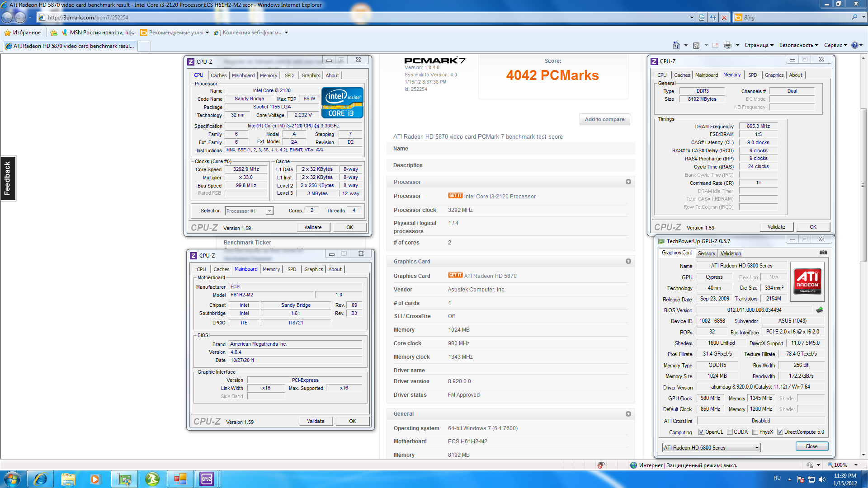
Task: Click the Print icon in command bar
Action: click(727, 45)
